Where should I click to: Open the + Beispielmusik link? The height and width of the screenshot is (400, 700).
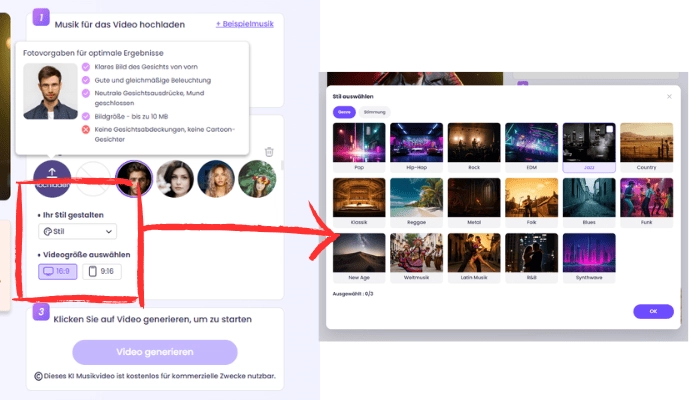(244, 22)
